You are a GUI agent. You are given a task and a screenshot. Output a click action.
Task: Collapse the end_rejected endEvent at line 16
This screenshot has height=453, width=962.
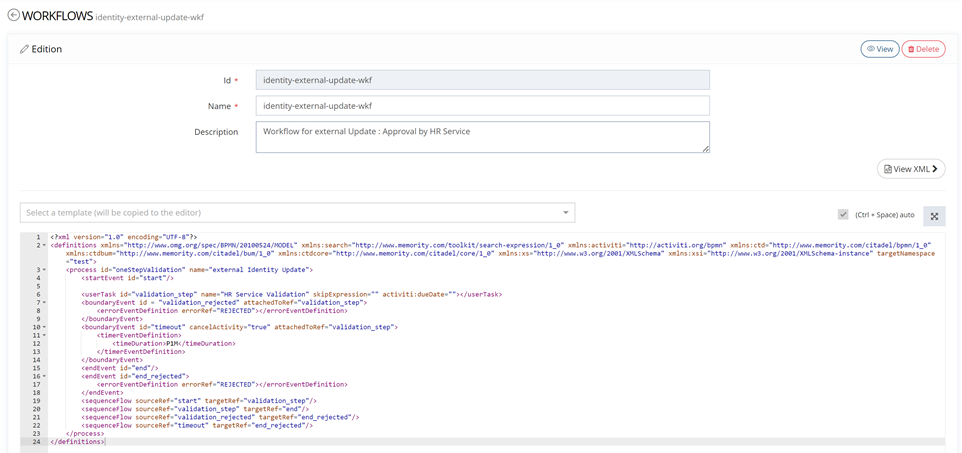[44, 376]
